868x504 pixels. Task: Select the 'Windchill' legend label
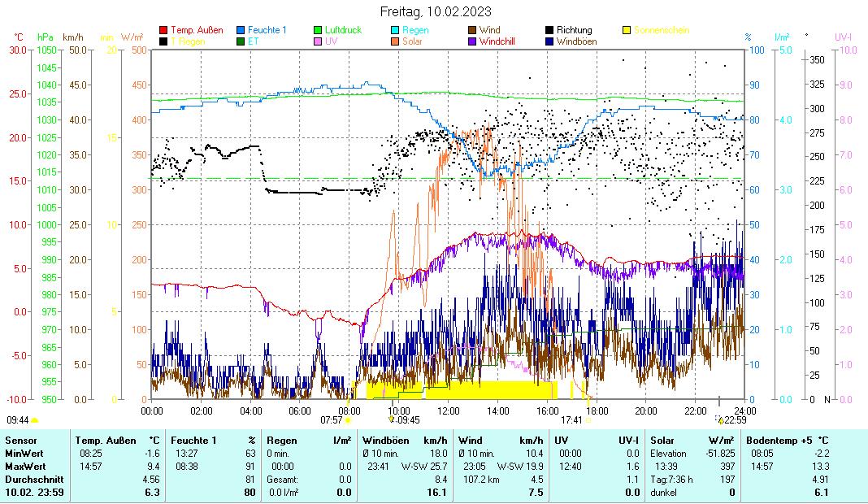[x=497, y=41]
